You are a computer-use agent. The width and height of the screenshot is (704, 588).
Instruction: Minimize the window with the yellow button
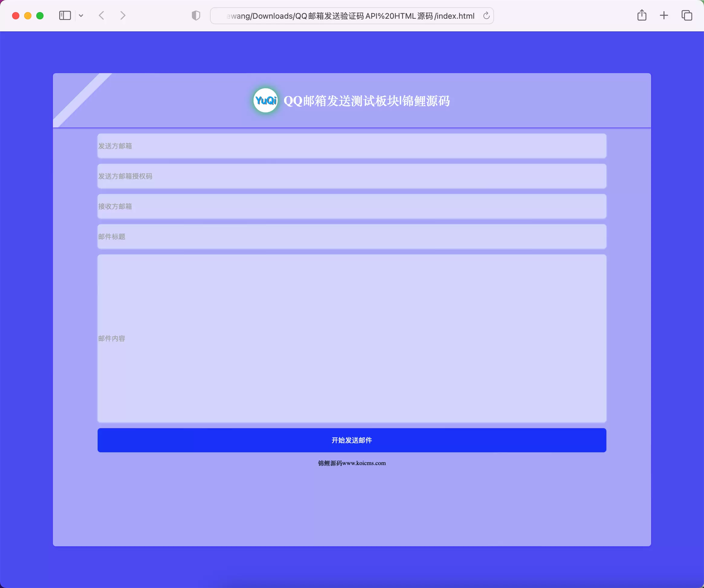[28, 16]
